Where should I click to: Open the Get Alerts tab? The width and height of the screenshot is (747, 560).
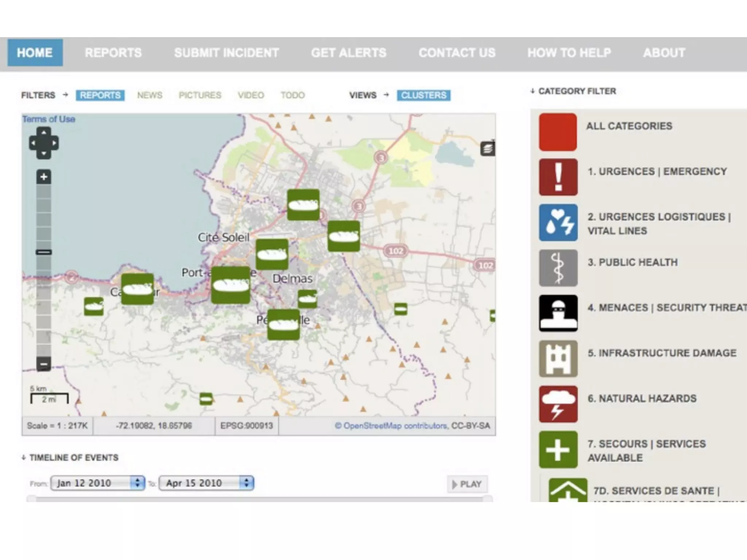(348, 53)
